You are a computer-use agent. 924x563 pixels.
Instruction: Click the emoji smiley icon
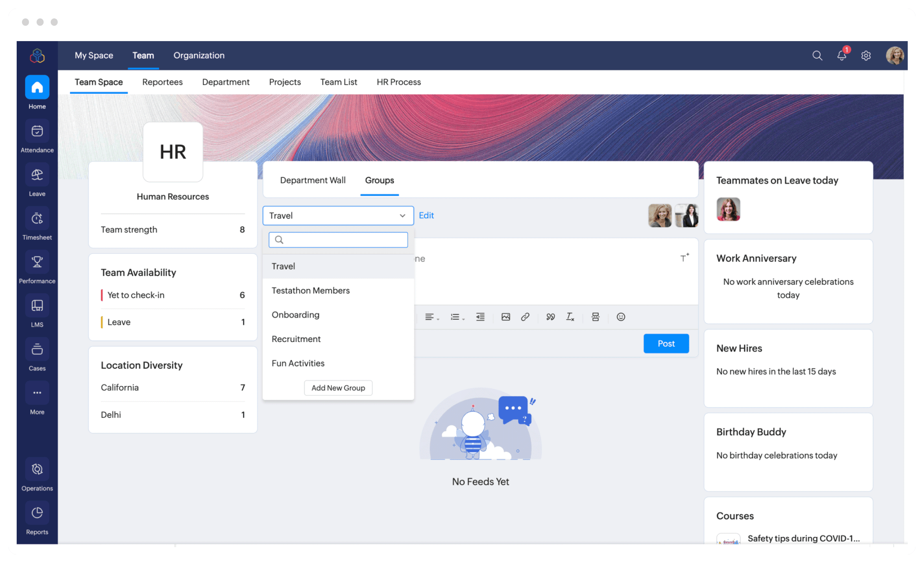pyautogui.click(x=621, y=317)
